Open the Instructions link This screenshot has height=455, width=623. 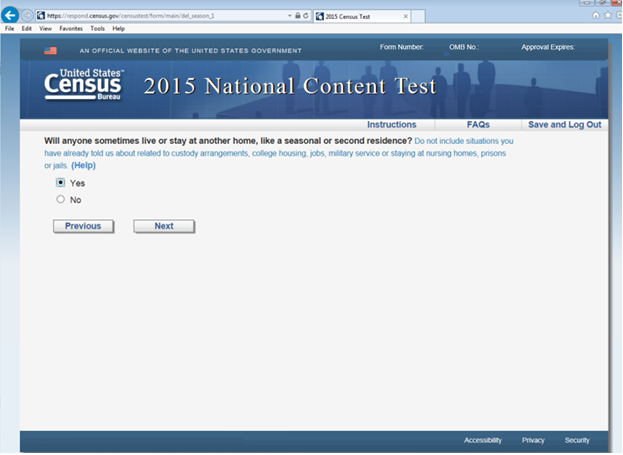(x=391, y=125)
